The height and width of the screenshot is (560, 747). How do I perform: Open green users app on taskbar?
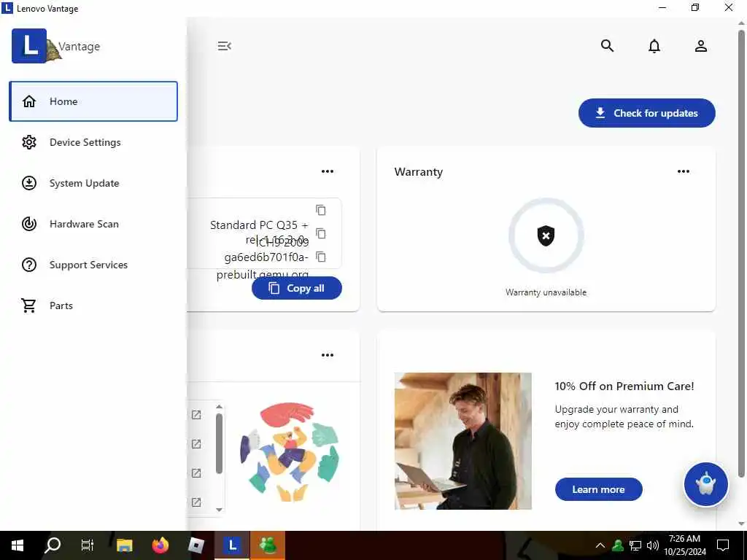[x=268, y=545]
